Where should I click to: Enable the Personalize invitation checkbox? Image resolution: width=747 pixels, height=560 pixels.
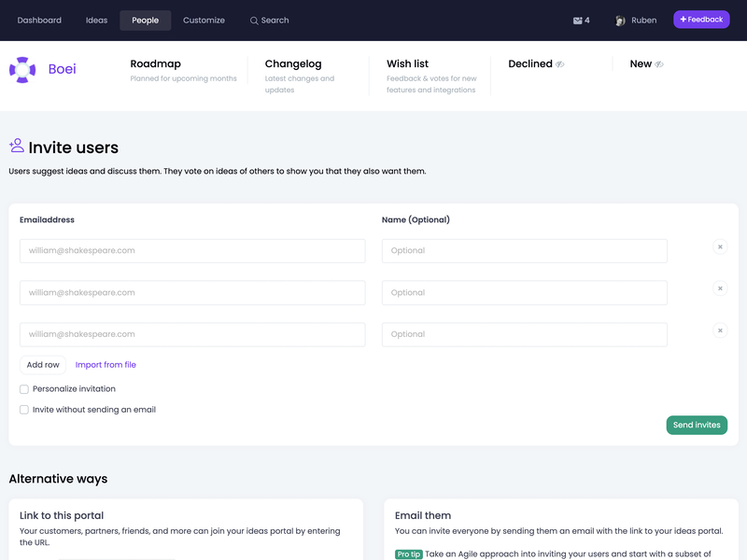[23, 388]
